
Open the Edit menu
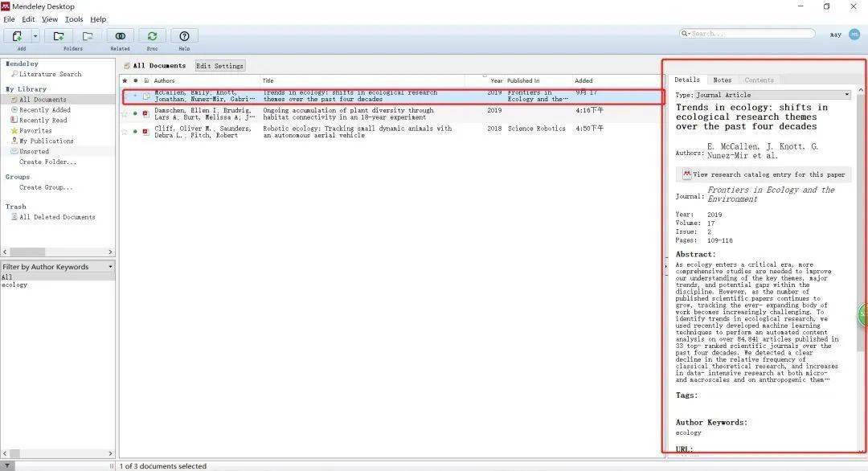point(28,18)
